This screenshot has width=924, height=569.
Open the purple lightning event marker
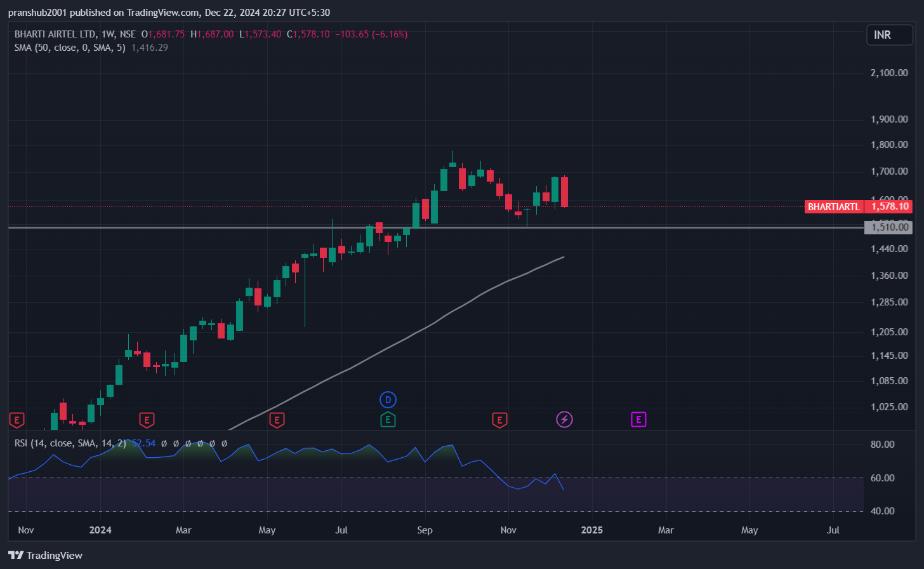tap(564, 419)
